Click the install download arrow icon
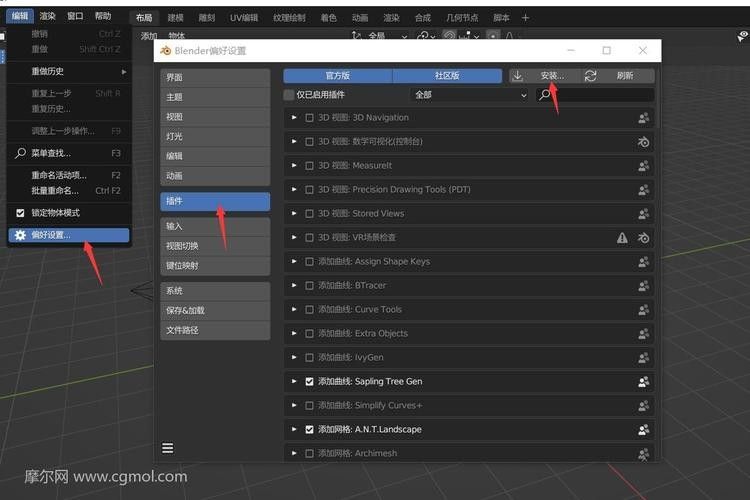Image resolution: width=750 pixels, height=500 pixels. [517, 76]
